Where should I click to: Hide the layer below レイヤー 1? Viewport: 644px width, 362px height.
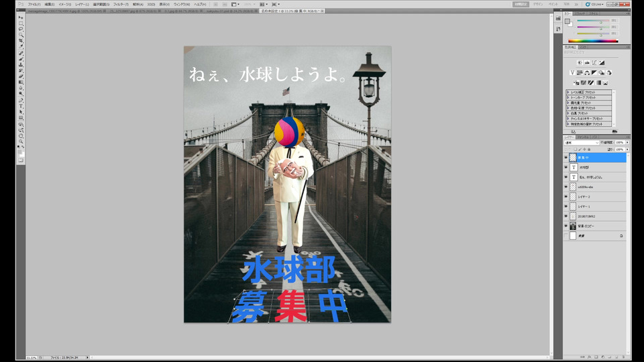click(x=566, y=217)
